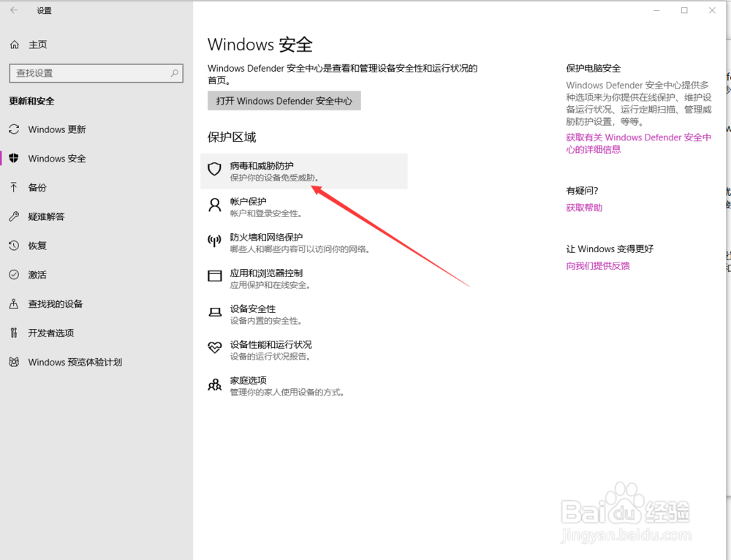Viewport: 731px width, 560px height.
Task: Minimize the Settings window
Action: pyautogui.click(x=656, y=10)
